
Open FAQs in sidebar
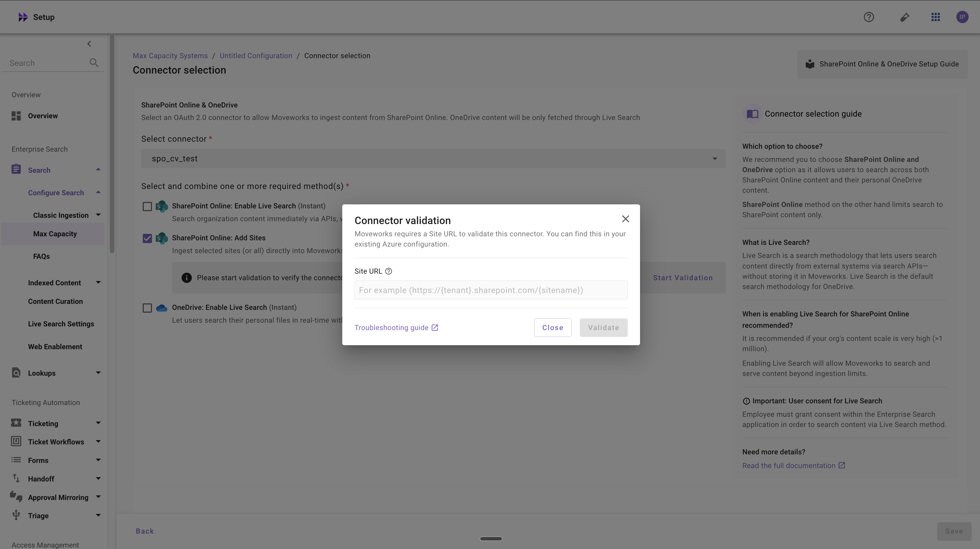click(41, 256)
